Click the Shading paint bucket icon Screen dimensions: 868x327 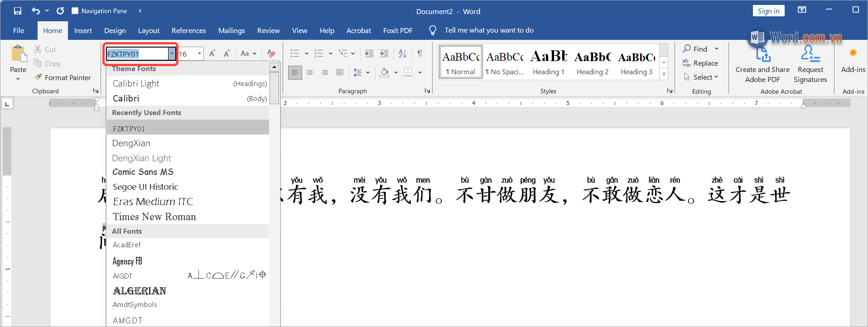click(x=385, y=72)
